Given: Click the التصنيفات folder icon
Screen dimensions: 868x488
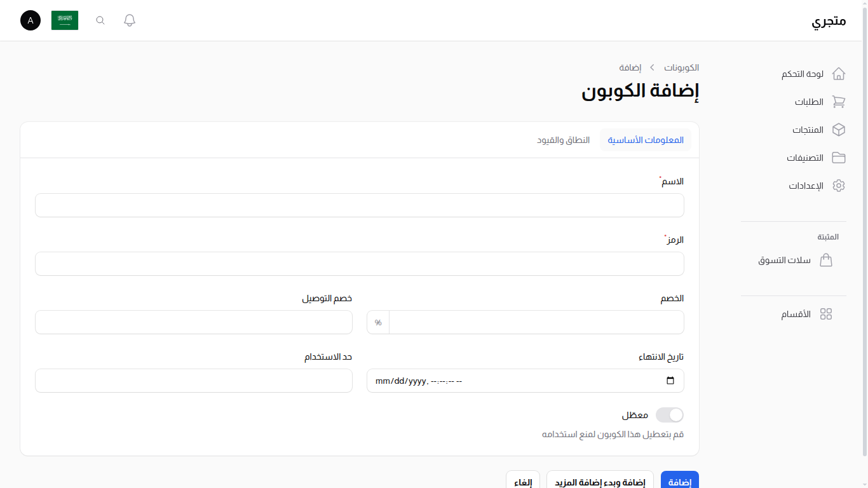Looking at the screenshot, I should (839, 158).
